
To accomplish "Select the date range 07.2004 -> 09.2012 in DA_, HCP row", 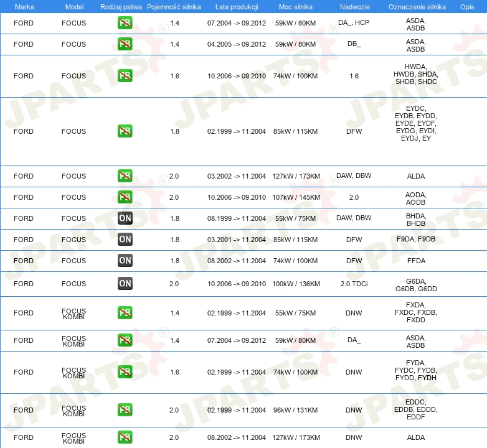I will 237,23.
